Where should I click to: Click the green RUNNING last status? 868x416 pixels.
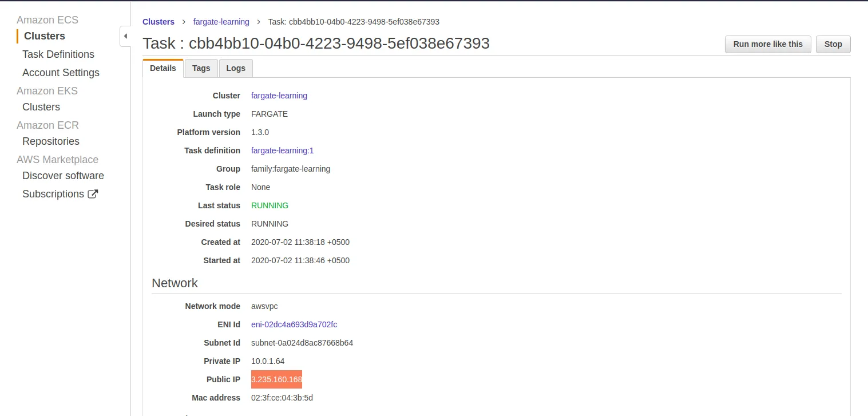pyautogui.click(x=269, y=205)
